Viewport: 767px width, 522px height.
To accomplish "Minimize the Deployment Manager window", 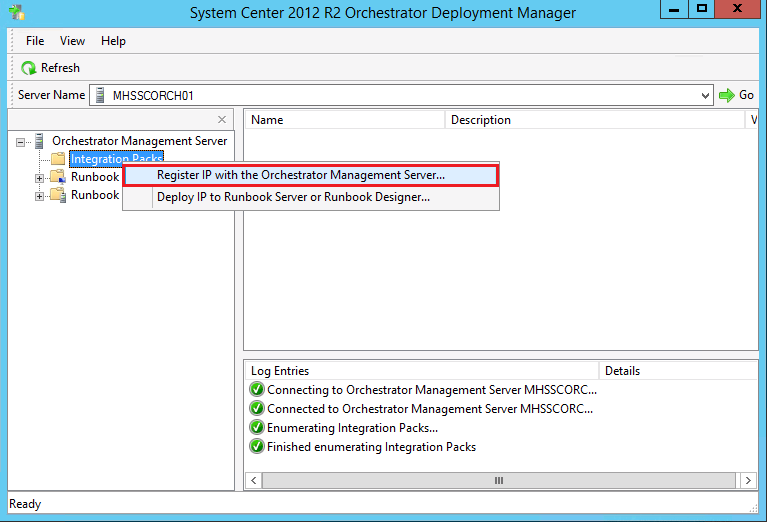I will pos(674,9).
